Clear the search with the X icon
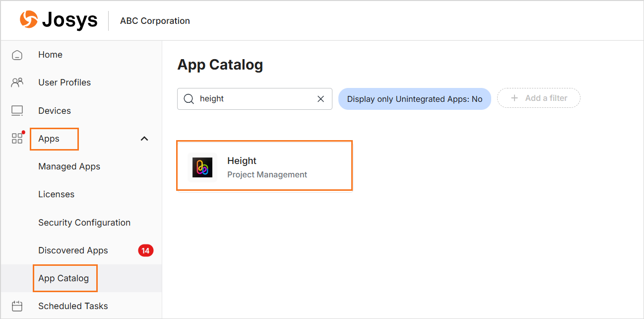 point(321,99)
